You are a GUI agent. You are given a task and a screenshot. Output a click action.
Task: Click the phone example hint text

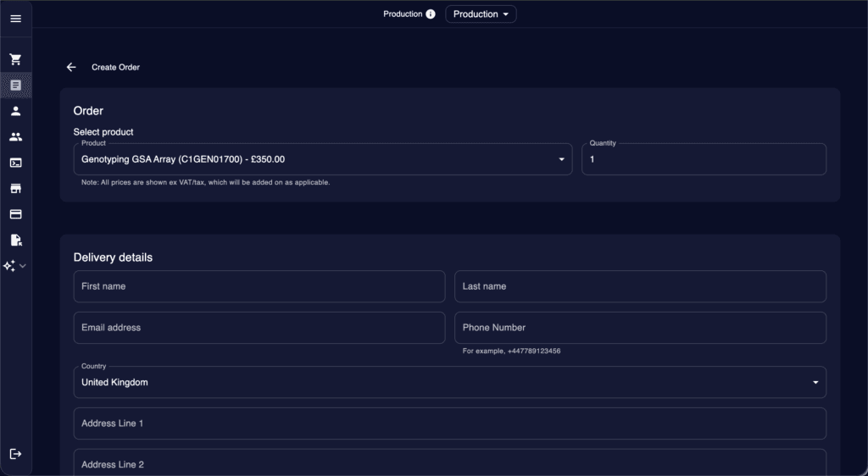[x=511, y=351]
